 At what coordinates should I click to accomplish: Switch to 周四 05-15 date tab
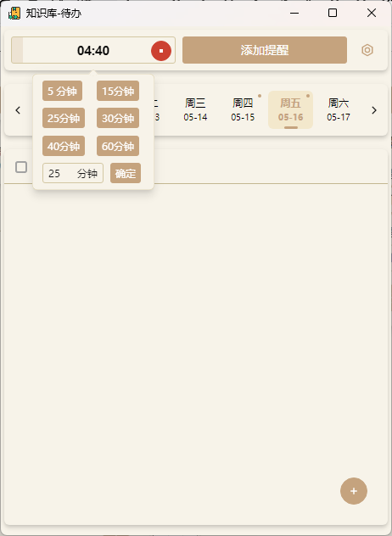pos(243,109)
